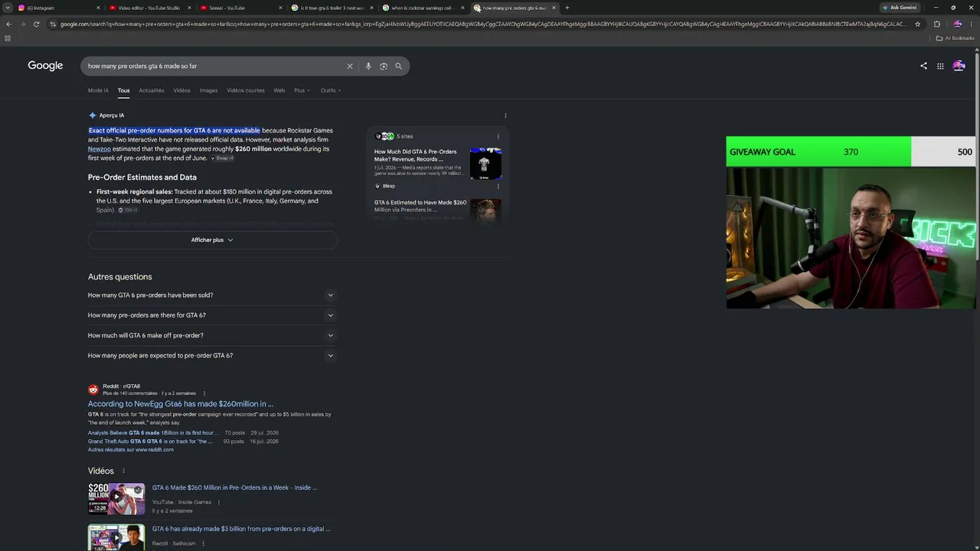The width and height of the screenshot is (980, 551).
Task: Go back with the browser back arrow
Action: coord(8,24)
